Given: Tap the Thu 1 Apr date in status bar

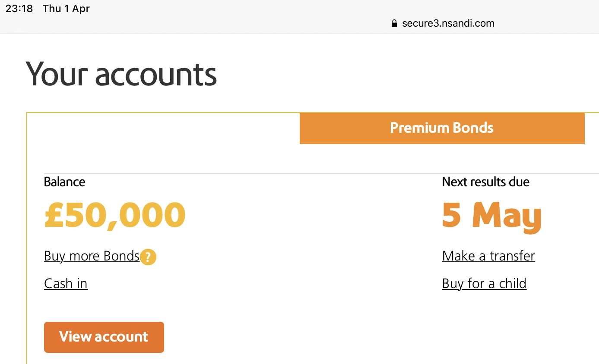Looking at the screenshot, I should coord(66,9).
